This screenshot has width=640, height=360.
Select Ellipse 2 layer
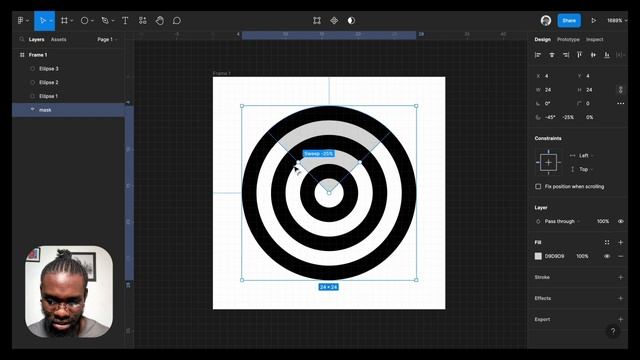coord(68,82)
